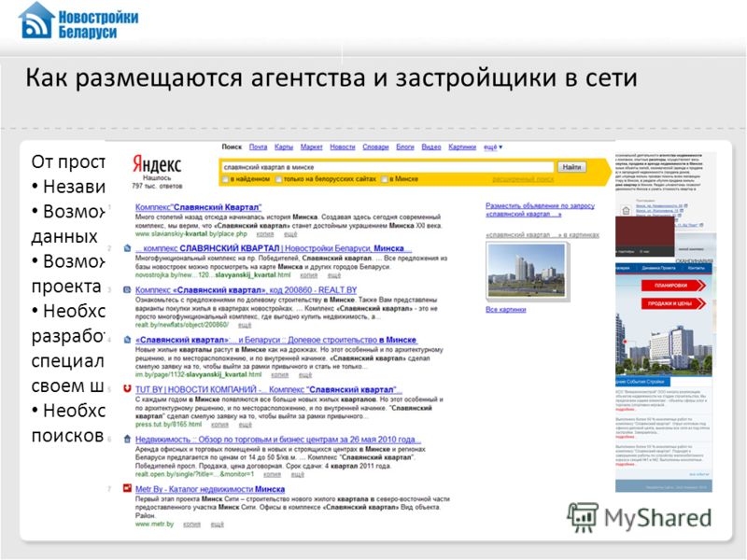This screenshot has height=560, width=747.
Task: Click ПРОДАЖИ И ЦЕНЫ red arrow button
Action: click(x=672, y=303)
